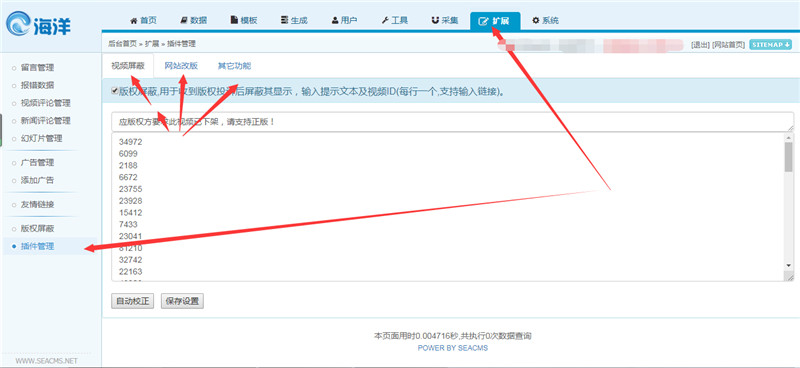Click the video ID 6672 line
The image size is (800, 368).
pos(128,177)
